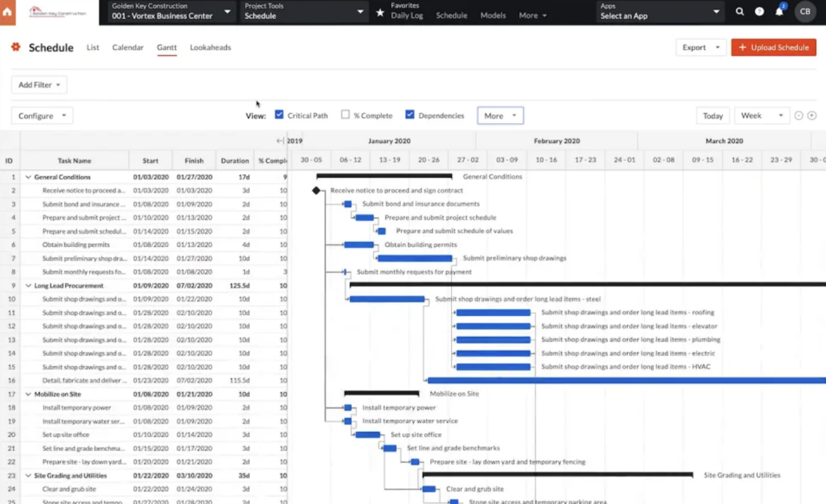Enable the % Complete checkbox
This screenshot has height=504, width=826.
(345, 114)
